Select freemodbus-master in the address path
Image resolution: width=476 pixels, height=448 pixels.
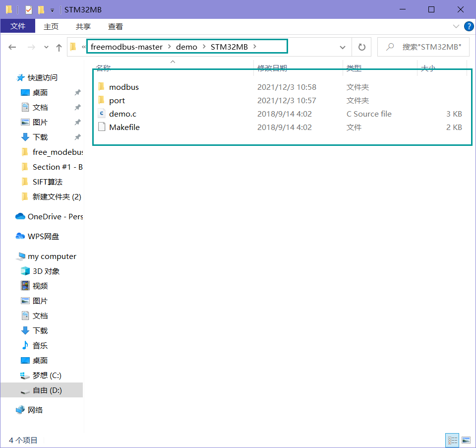coord(126,47)
